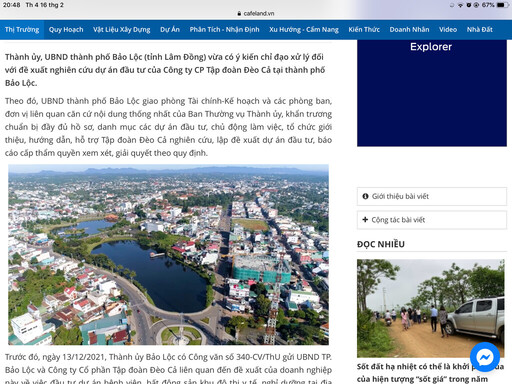The image size is (512, 384).
Task: Tap the lock icon in address bar
Action: 239,14
